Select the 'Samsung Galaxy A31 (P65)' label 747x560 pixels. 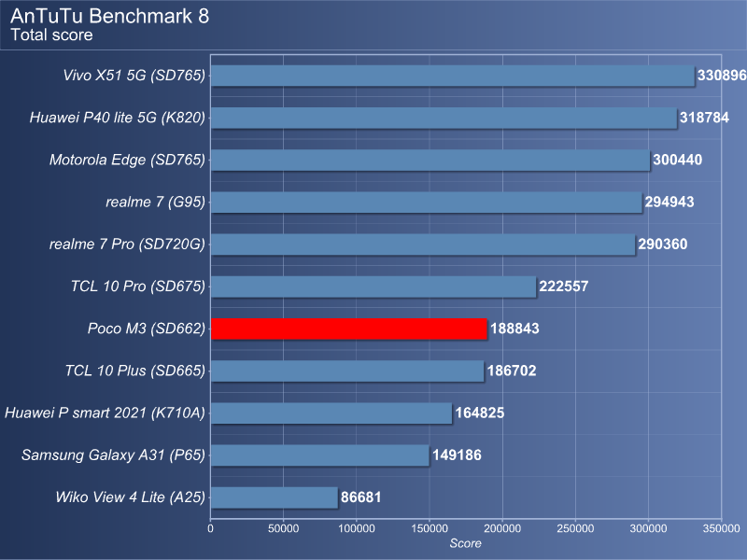tap(113, 455)
